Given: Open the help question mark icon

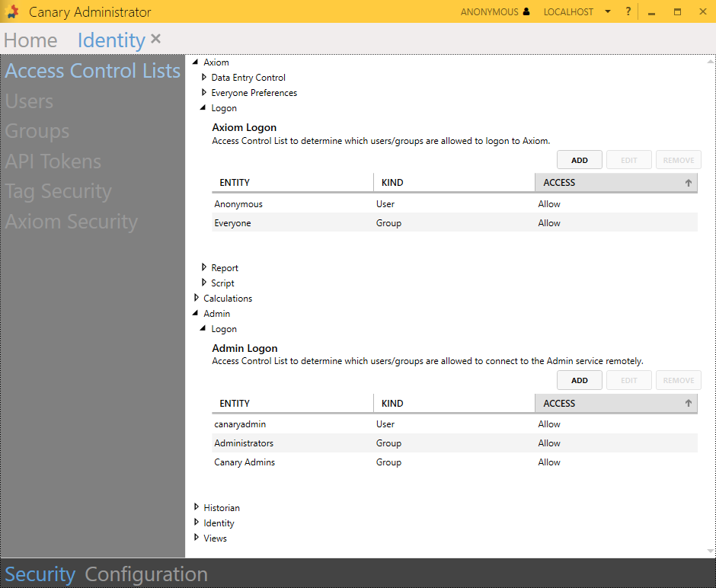Looking at the screenshot, I should coord(628,11).
